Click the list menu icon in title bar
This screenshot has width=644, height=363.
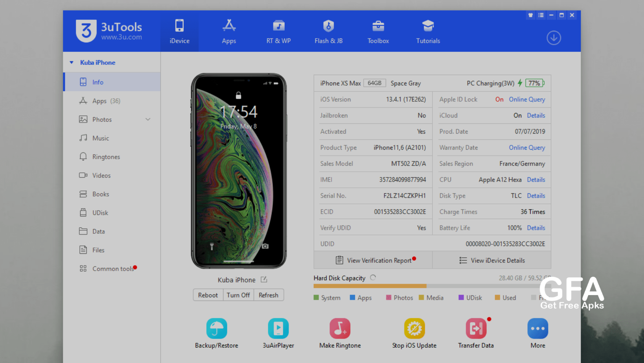[x=541, y=15]
